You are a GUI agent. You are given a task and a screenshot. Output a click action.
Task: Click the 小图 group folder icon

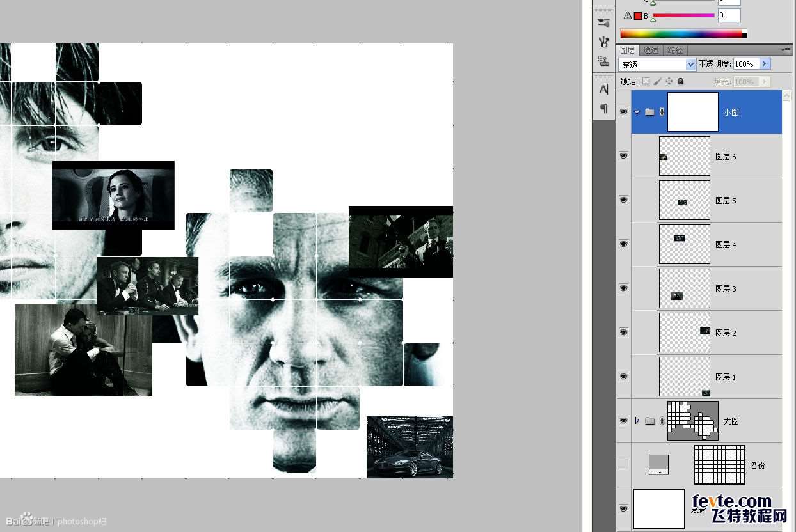point(649,112)
